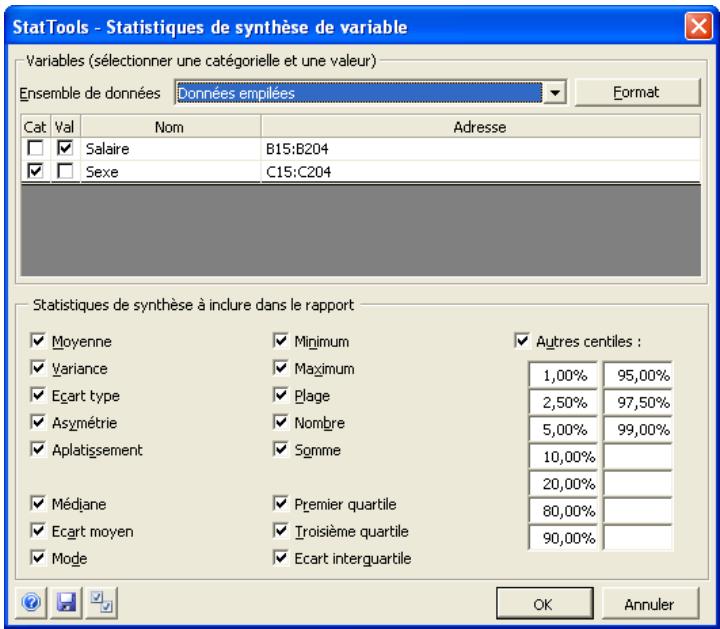The height and width of the screenshot is (629, 720).
Task: Click the 80,00% percentile field
Action: click(563, 511)
